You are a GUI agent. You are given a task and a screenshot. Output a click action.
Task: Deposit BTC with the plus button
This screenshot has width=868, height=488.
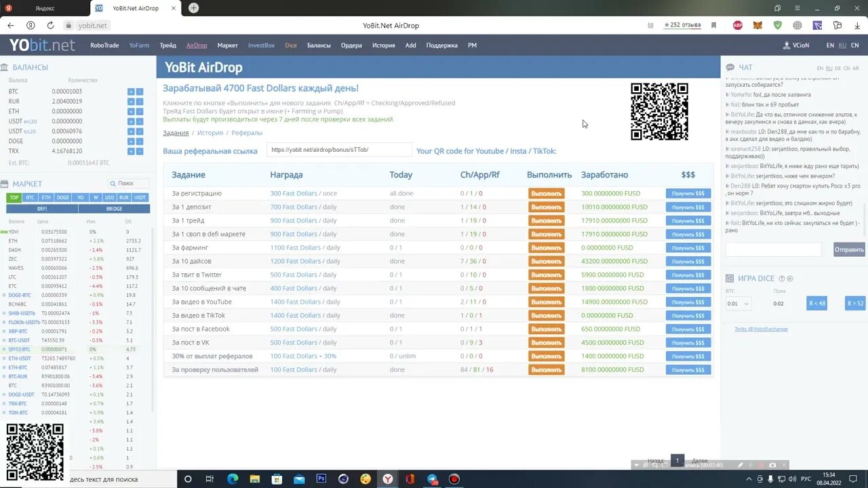click(131, 91)
